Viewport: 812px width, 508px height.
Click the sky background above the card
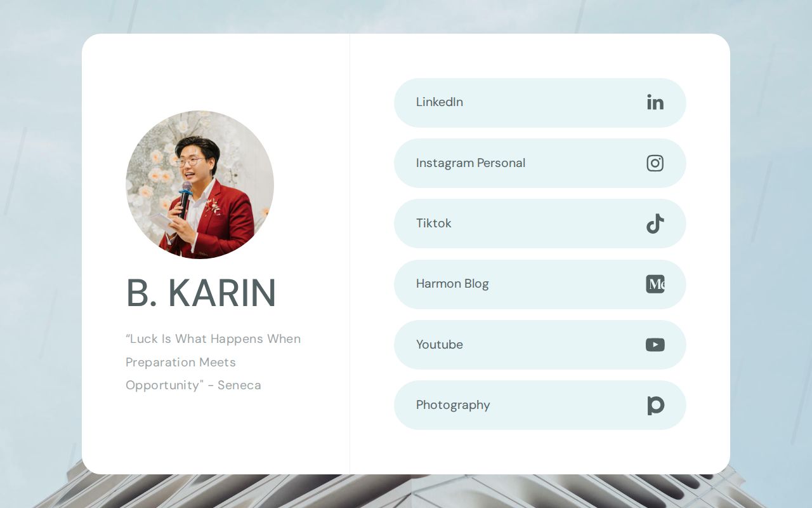click(x=406, y=16)
